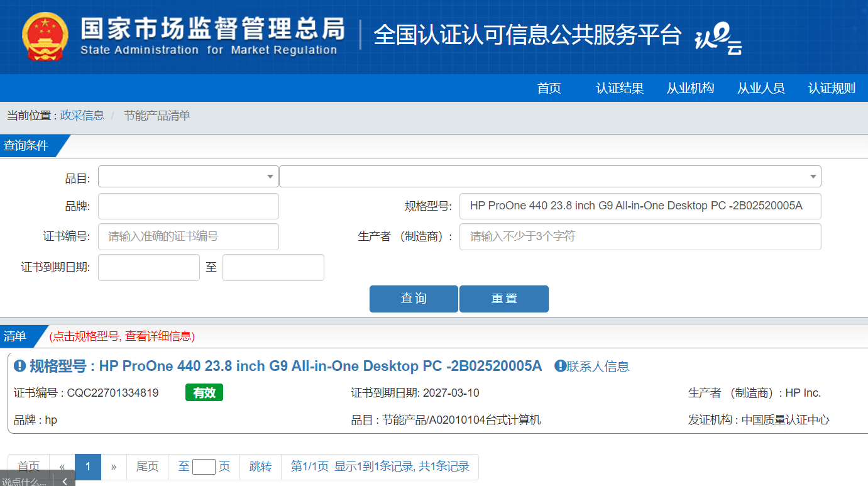Select page 1 in the pagination
This screenshot has height=486, width=868.
click(x=88, y=467)
